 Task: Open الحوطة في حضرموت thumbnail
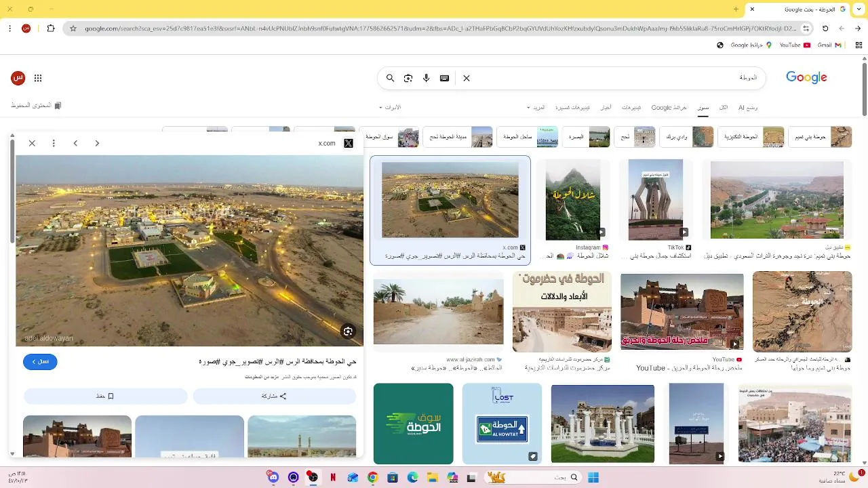click(x=562, y=312)
